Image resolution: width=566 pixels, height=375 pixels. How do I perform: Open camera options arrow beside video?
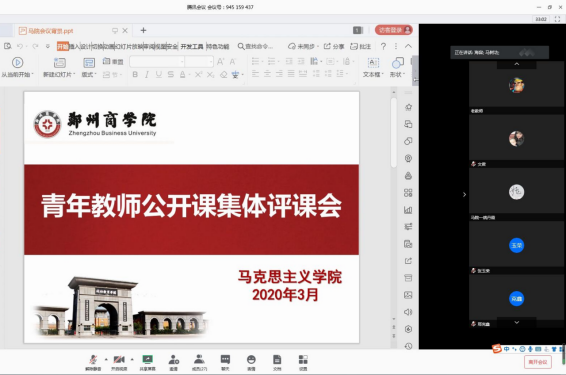coord(132,359)
